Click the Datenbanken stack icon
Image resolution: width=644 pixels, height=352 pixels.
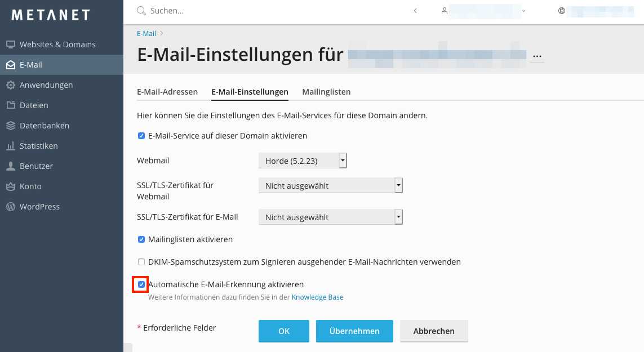(10, 126)
